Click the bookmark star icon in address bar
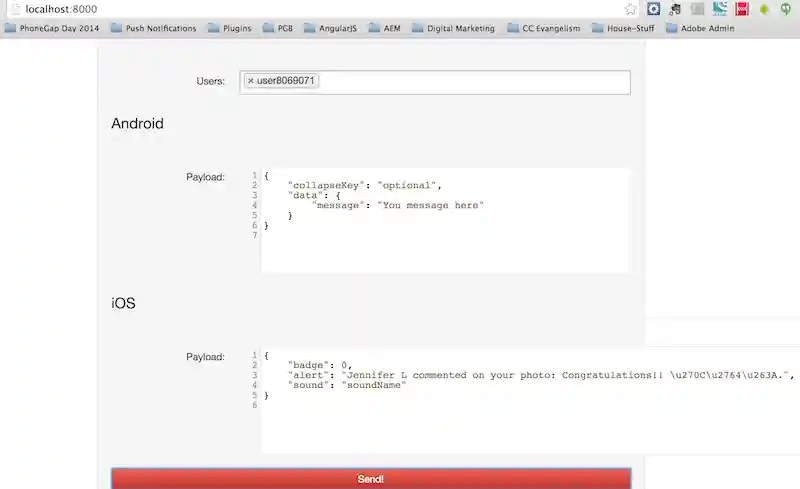 [x=631, y=9]
